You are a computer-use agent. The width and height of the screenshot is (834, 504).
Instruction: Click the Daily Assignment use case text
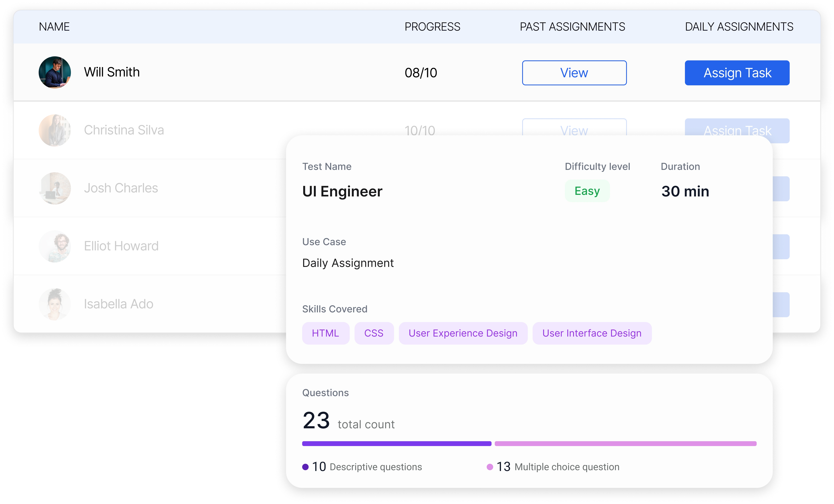[x=348, y=263]
